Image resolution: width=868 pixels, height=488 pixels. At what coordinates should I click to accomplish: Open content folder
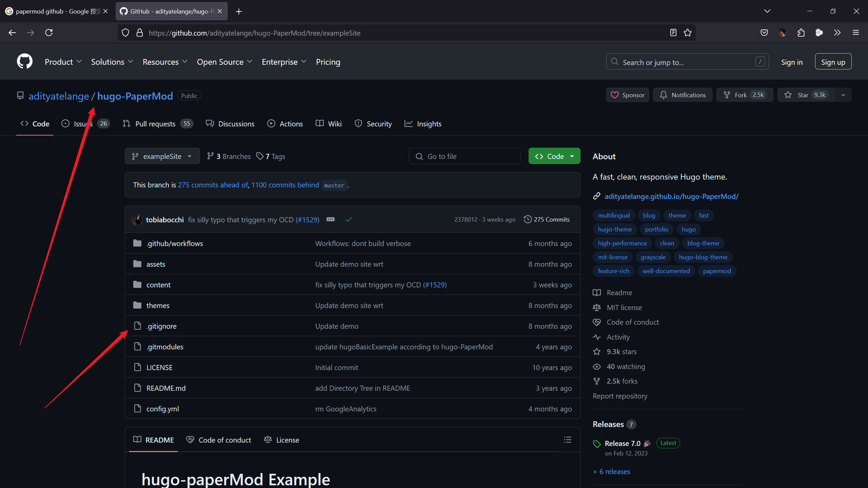158,285
